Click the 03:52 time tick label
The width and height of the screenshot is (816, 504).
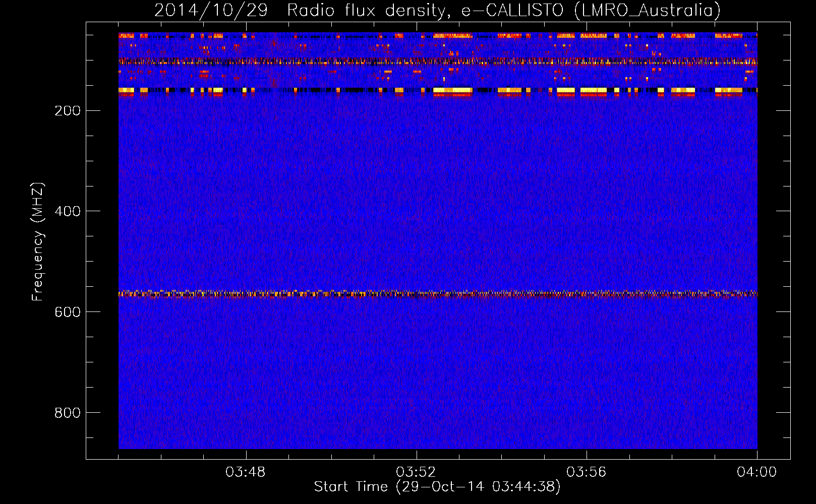click(x=416, y=472)
